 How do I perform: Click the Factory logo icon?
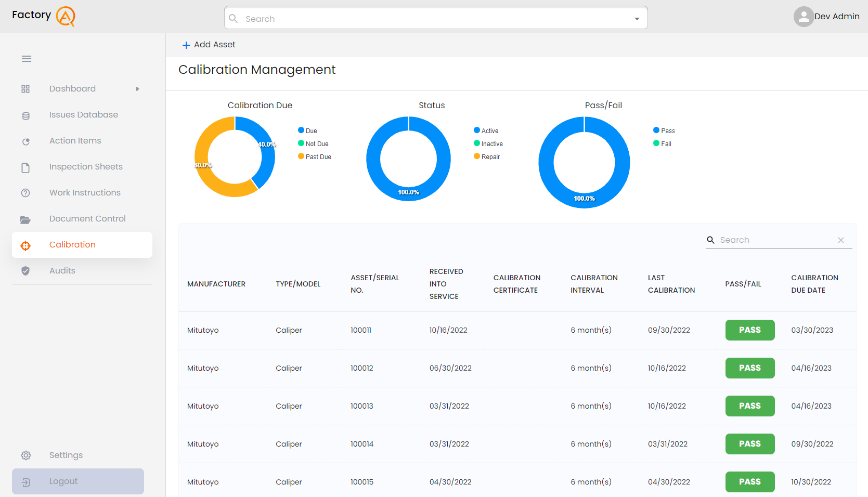pyautogui.click(x=66, y=16)
